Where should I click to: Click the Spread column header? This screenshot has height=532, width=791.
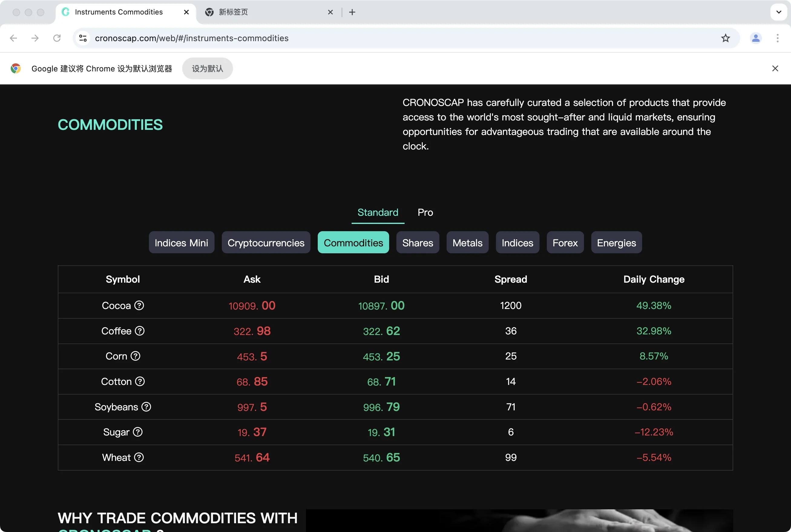[x=510, y=279]
